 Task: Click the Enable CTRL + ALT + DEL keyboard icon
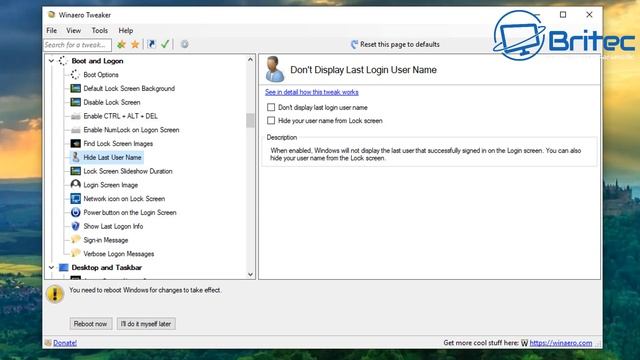76,116
